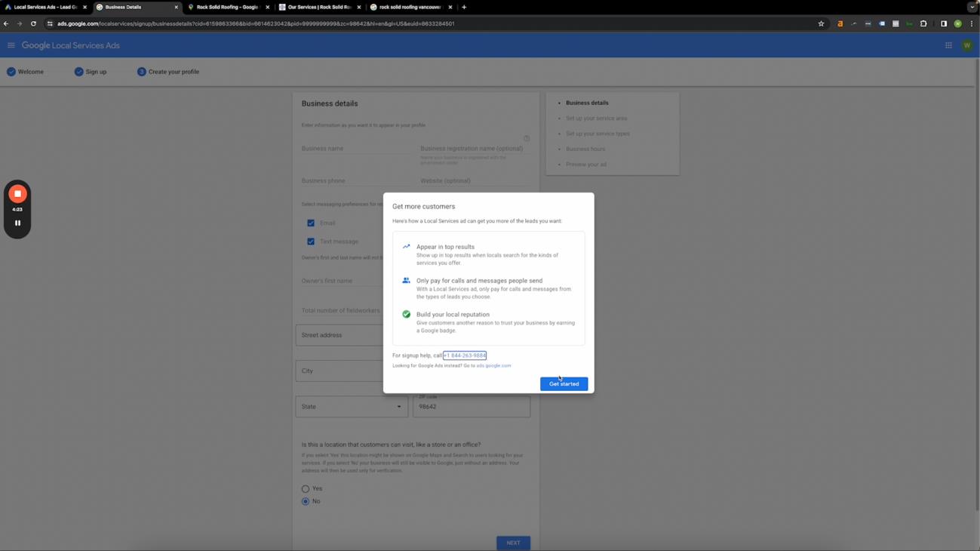This screenshot has width=980, height=551.
Task: Go to the Welcome step
Action: pyautogui.click(x=25, y=72)
